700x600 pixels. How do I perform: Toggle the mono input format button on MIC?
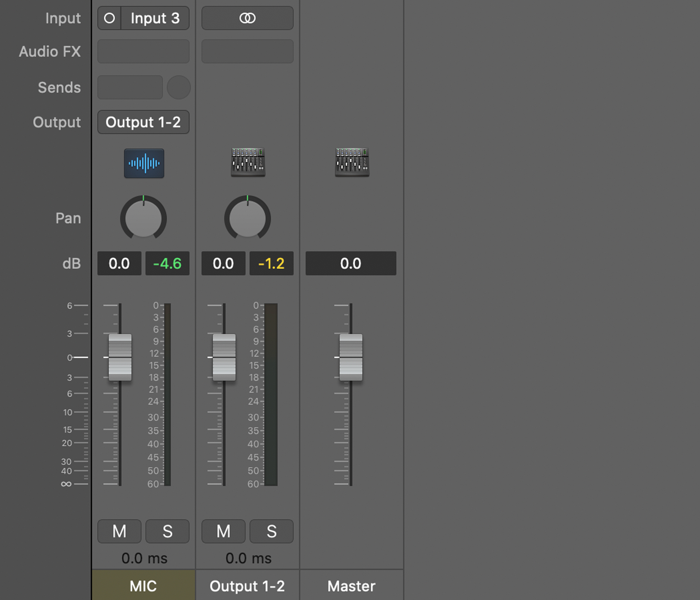click(x=109, y=18)
